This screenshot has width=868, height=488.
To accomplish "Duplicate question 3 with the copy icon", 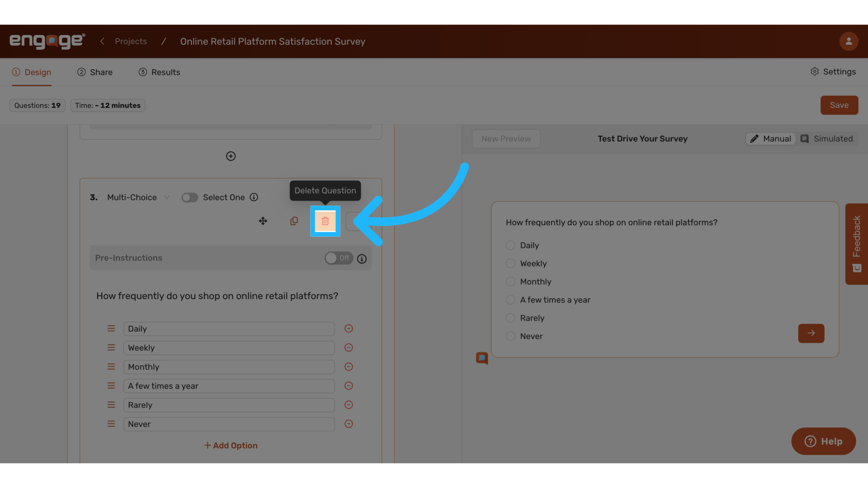I will [x=294, y=221].
